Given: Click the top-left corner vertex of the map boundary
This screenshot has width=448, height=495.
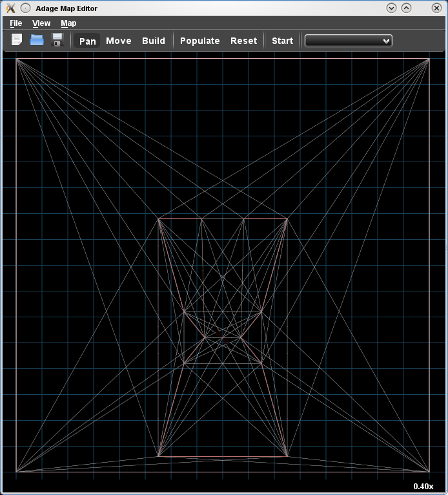Looking at the screenshot, I should 16,59.
